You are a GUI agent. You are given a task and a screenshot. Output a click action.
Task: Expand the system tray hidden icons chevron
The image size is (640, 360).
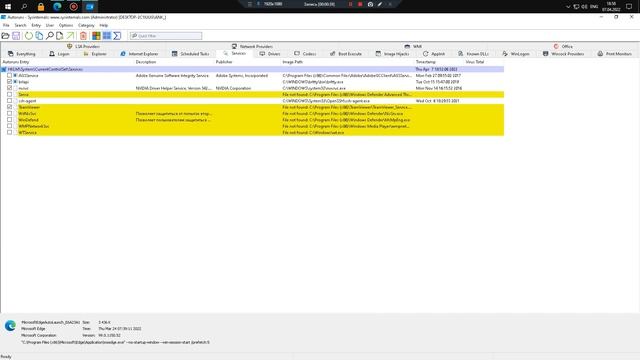click(x=568, y=7)
